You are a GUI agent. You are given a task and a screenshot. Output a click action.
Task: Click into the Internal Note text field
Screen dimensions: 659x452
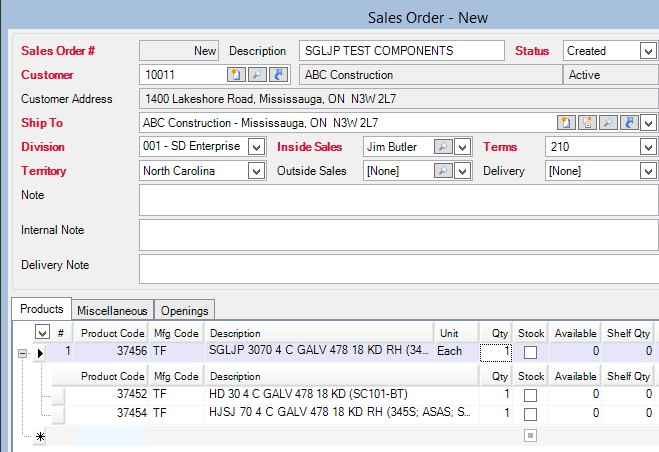coord(398,235)
